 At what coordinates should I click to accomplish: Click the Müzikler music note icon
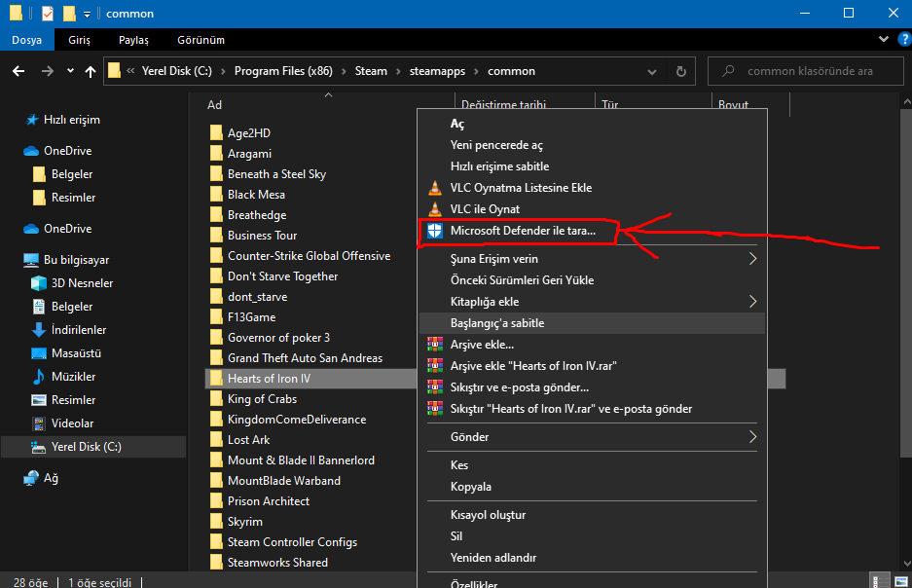tap(39, 377)
